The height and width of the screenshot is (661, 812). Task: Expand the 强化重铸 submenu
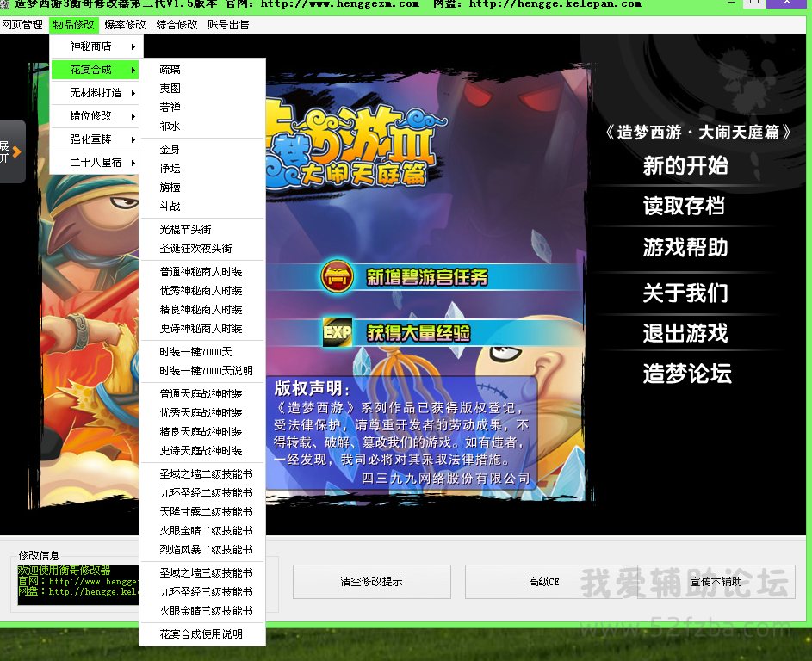[96, 139]
